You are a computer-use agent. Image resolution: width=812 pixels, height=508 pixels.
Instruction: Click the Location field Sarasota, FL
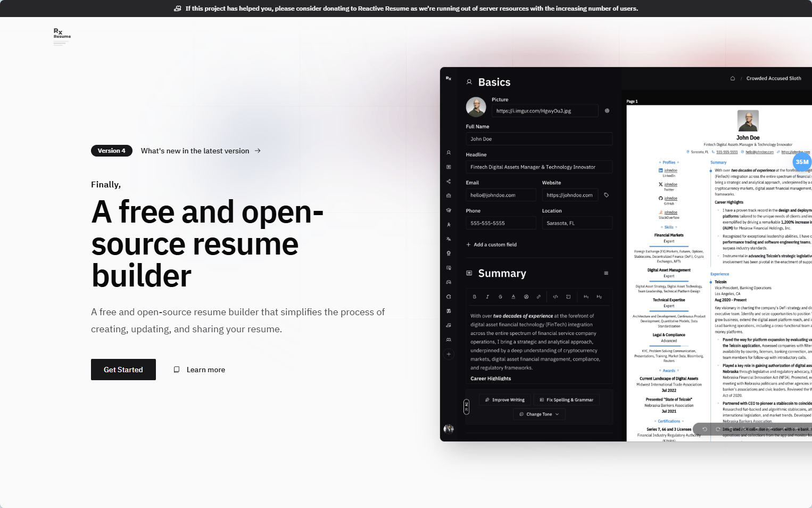pyautogui.click(x=577, y=223)
